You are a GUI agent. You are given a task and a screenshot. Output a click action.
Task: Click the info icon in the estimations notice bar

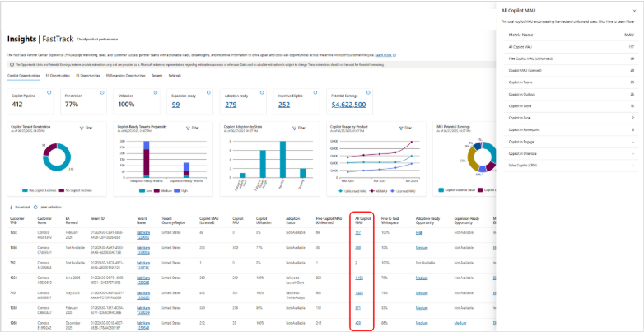[12, 65]
